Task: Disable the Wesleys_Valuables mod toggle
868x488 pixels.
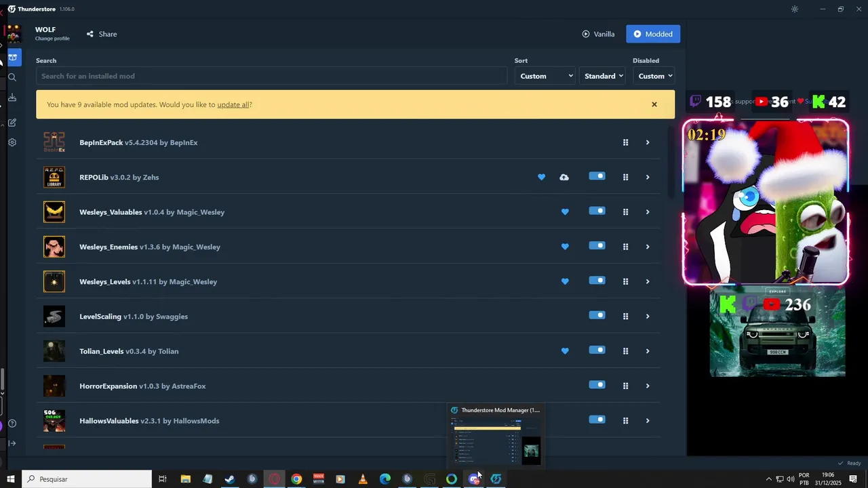Action: coord(597,211)
